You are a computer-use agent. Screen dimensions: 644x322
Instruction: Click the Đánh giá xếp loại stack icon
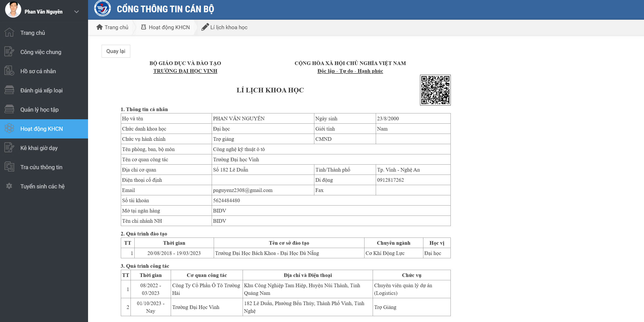pos(9,90)
